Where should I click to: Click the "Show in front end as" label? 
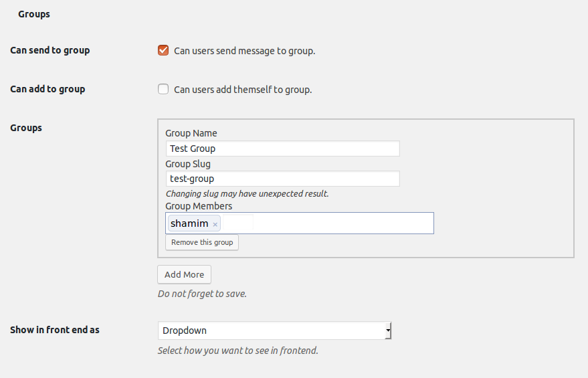[x=55, y=330]
